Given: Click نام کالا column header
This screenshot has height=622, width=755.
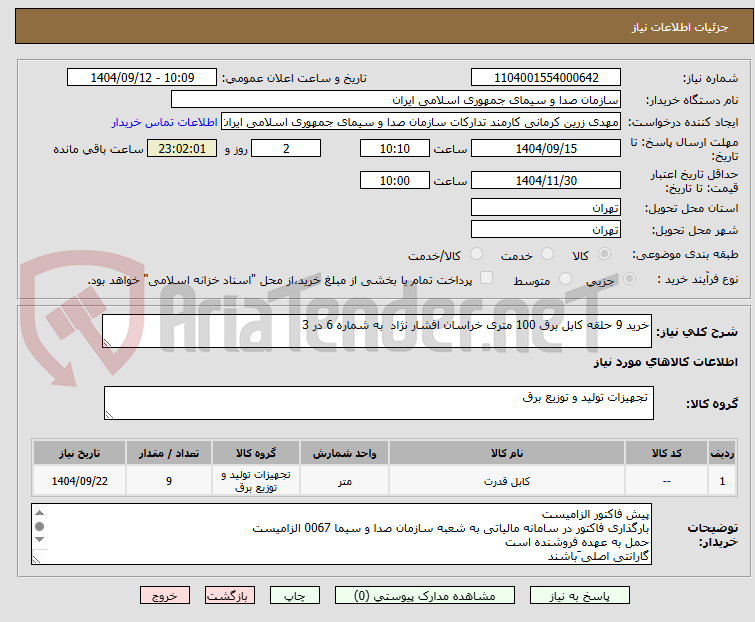Looking at the screenshot, I should point(507,453).
